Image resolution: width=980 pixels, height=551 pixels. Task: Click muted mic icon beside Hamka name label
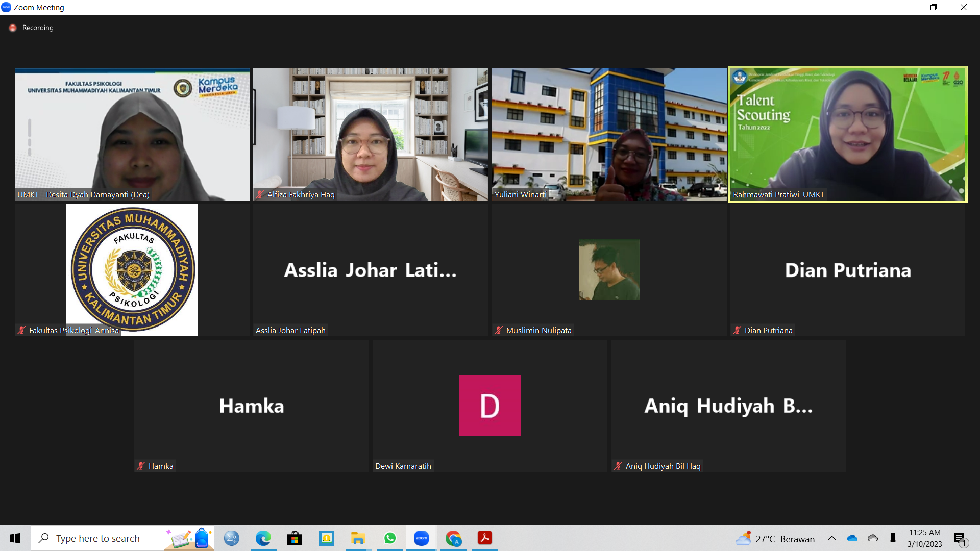[141, 466]
